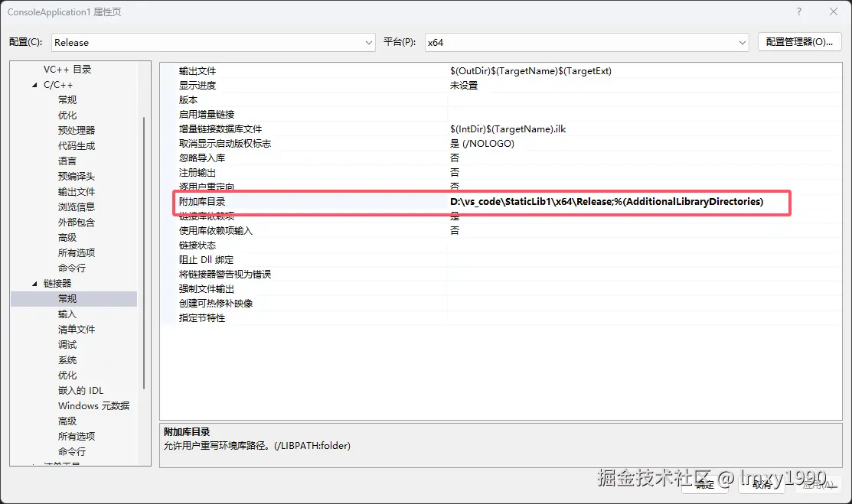852x504 pixels.
Task: Click the ? help button in title bar
Action: pyautogui.click(x=798, y=11)
